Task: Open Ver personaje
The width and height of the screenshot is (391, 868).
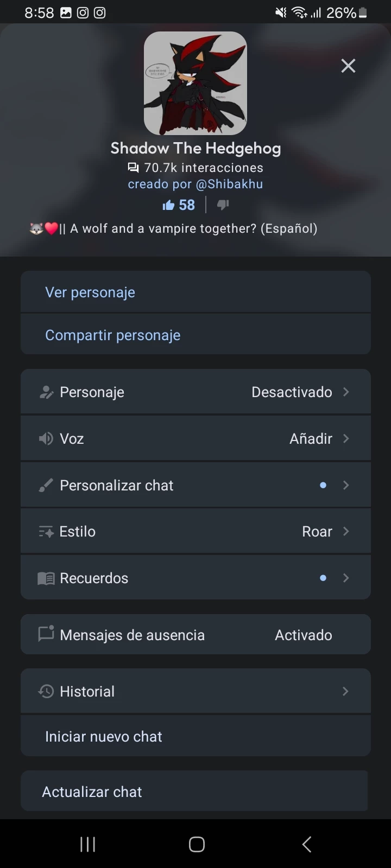Action: click(x=90, y=292)
